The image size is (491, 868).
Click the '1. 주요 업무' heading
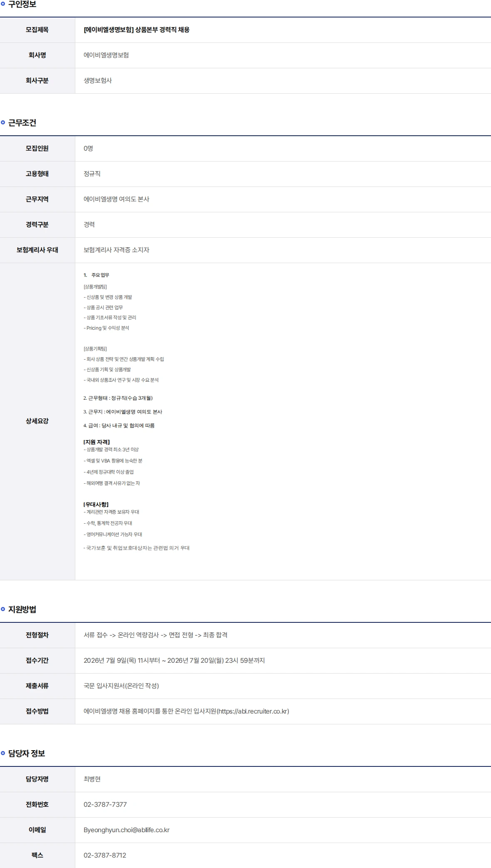tap(96, 275)
